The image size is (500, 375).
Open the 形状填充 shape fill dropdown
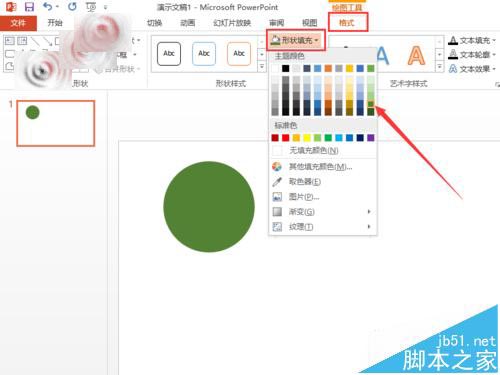pyautogui.click(x=295, y=40)
